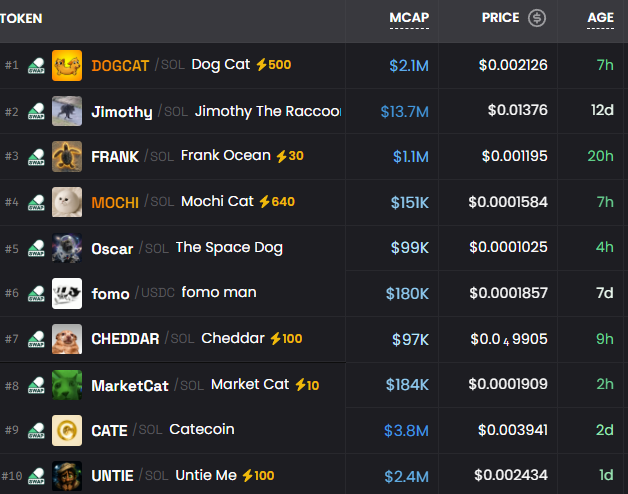Click the price $0.002126

click(x=513, y=65)
